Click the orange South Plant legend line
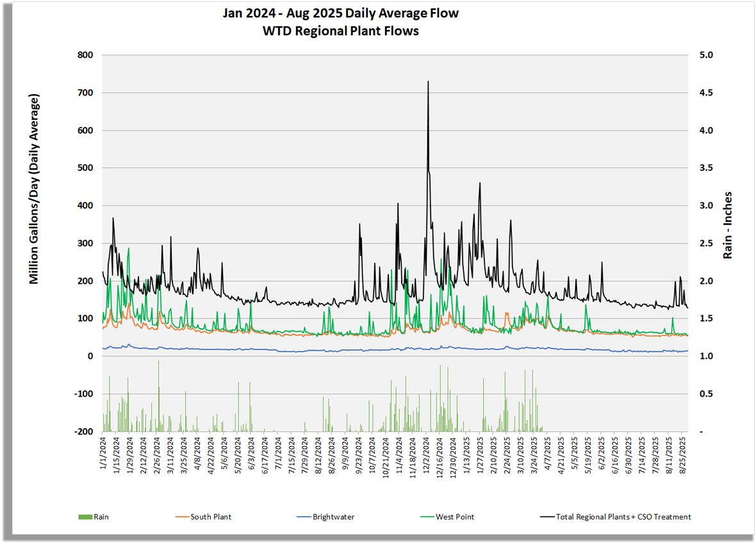This screenshot has height=544, width=756. (x=181, y=516)
